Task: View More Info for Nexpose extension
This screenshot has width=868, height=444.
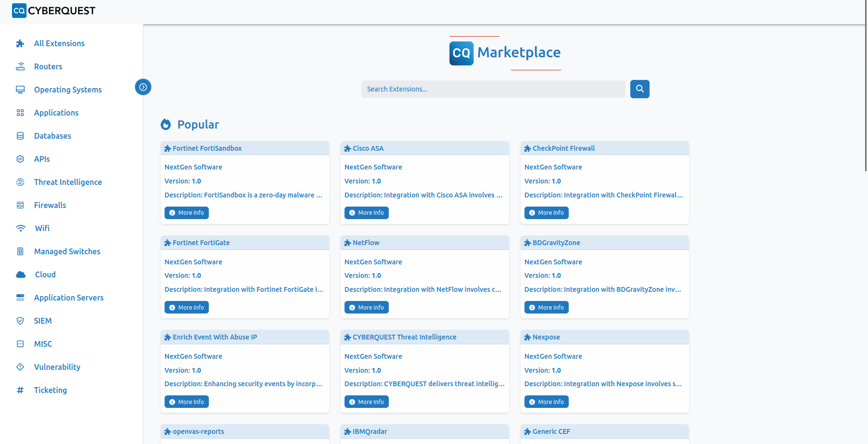Action: click(x=547, y=402)
